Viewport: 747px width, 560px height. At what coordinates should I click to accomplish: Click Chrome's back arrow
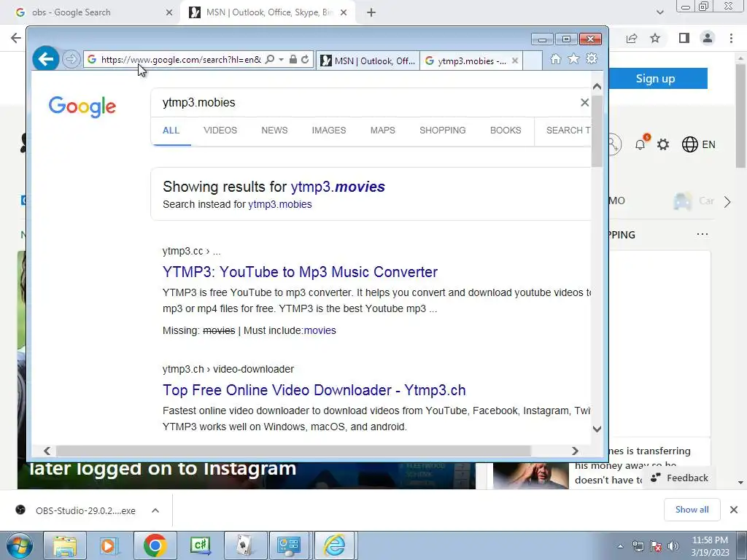16,38
